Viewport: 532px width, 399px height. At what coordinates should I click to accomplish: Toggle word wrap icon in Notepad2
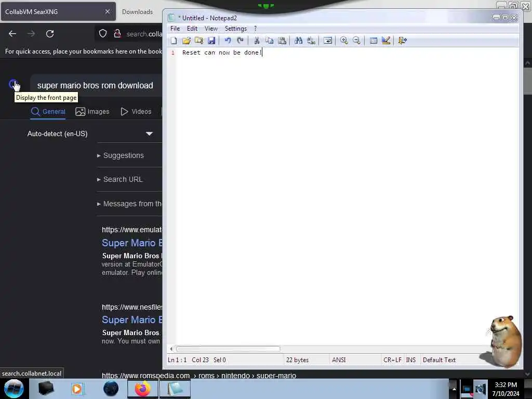click(x=328, y=41)
